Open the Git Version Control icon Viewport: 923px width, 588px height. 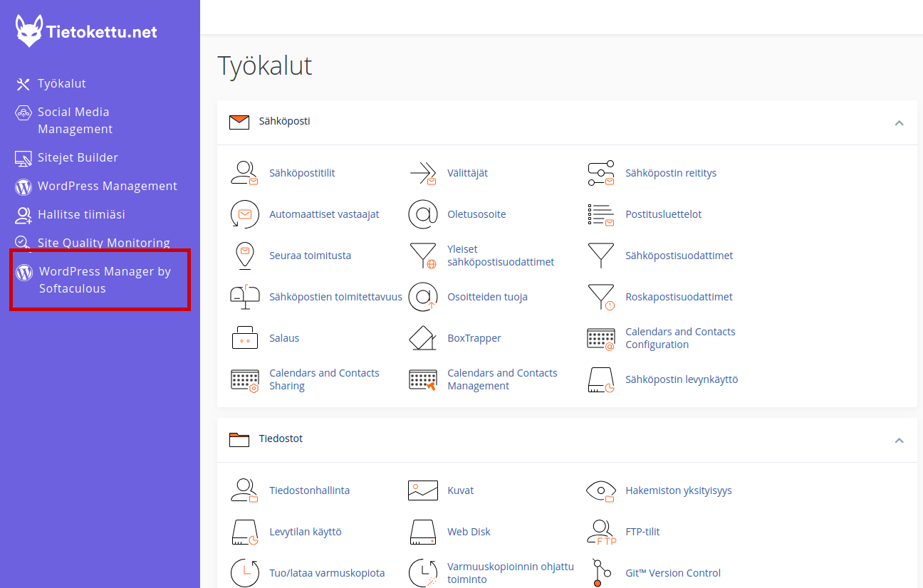pyautogui.click(x=600, y=573)
